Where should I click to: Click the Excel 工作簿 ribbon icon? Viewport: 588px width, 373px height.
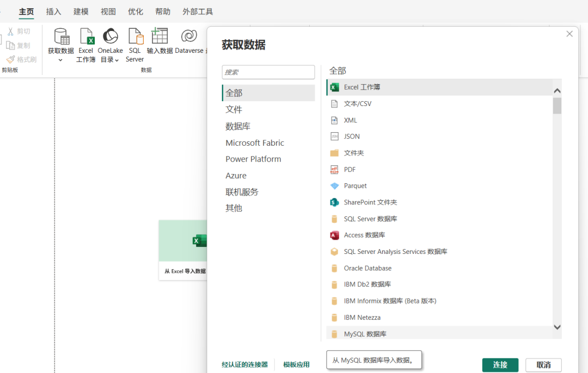(x=87, y=36)
